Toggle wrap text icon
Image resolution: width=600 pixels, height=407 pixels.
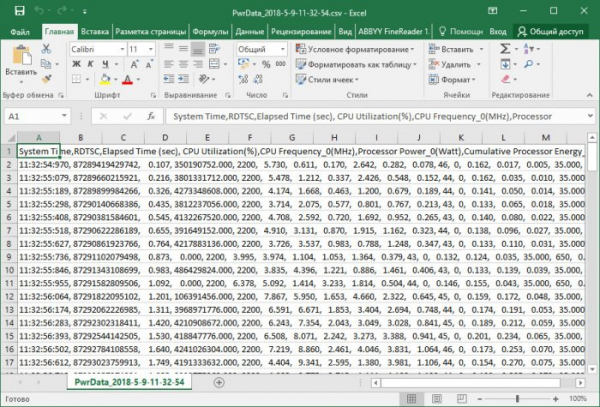[x=214, y=49]
